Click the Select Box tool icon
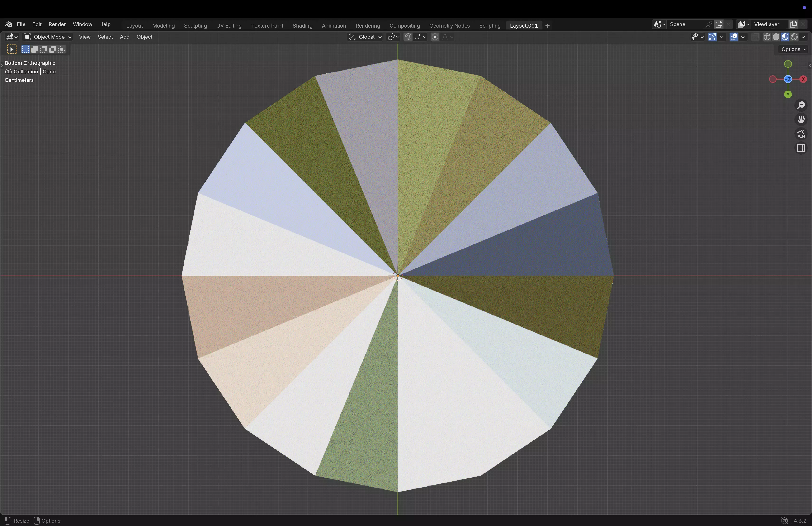The height and width of the screenshot is (526, 812). click(x=12, y=49)
